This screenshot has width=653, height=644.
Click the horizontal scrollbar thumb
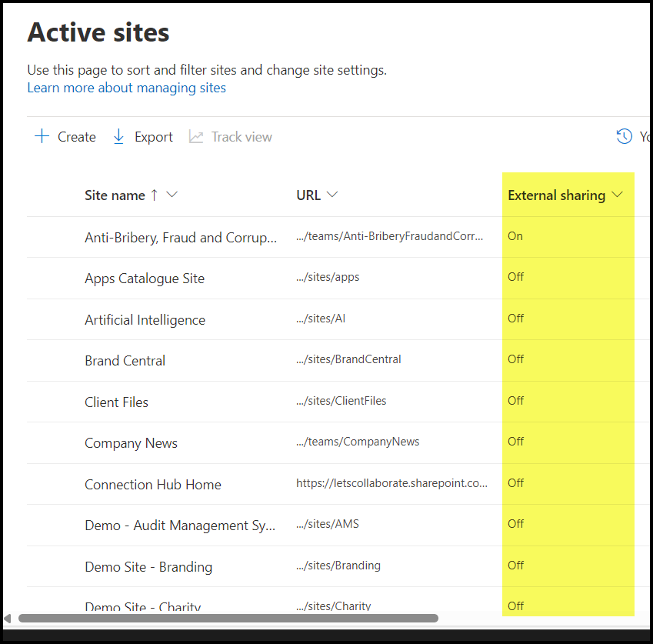pyautogui.click(x=228, y=618)
